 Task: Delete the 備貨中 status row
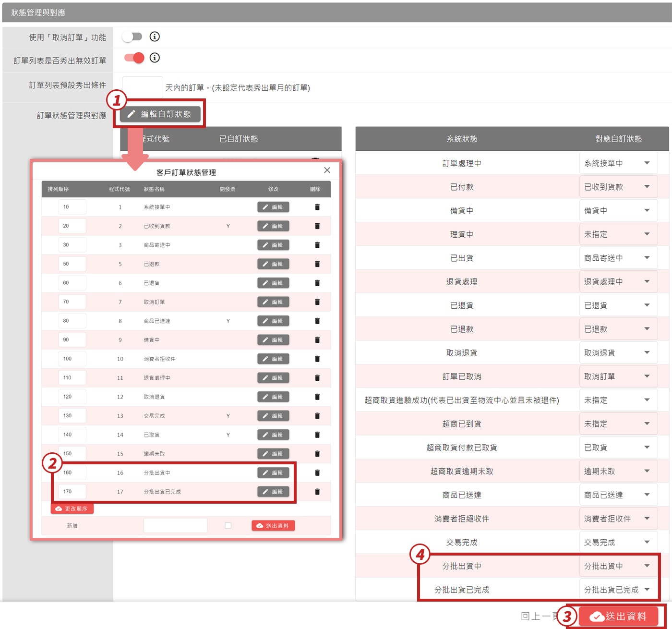317,339
